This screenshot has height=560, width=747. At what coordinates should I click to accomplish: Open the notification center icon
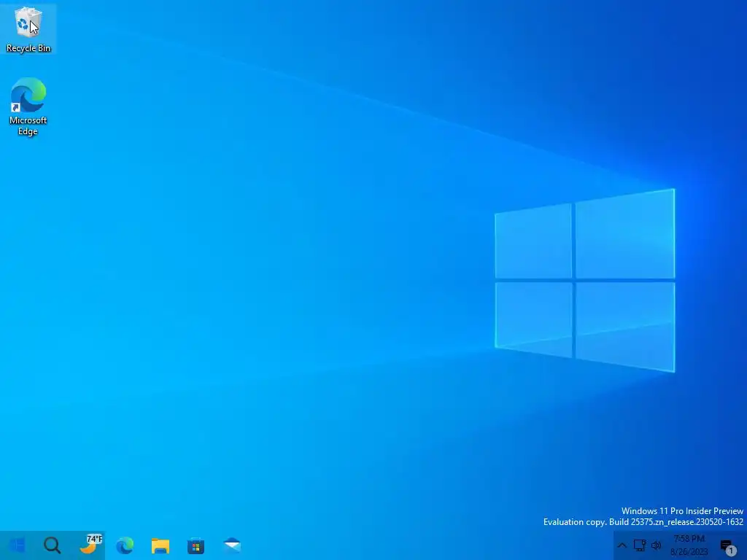point(728,547)
